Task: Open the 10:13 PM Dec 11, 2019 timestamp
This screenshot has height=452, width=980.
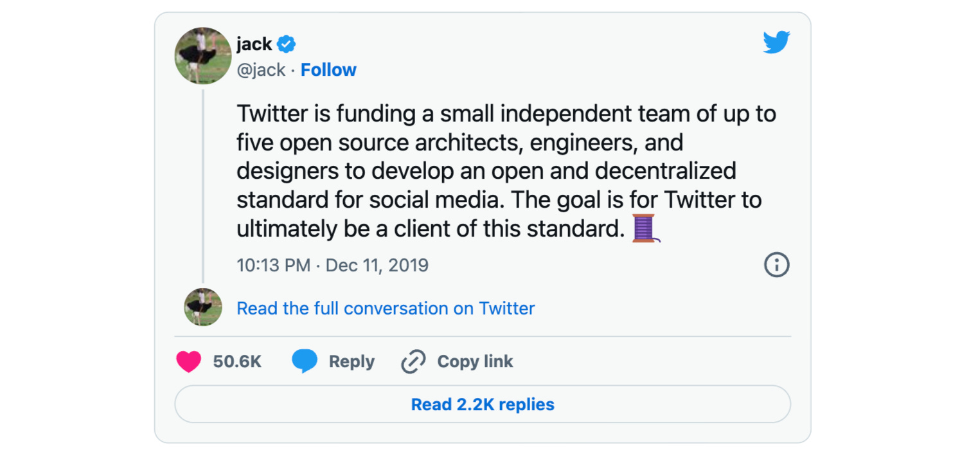Action: 332,266
